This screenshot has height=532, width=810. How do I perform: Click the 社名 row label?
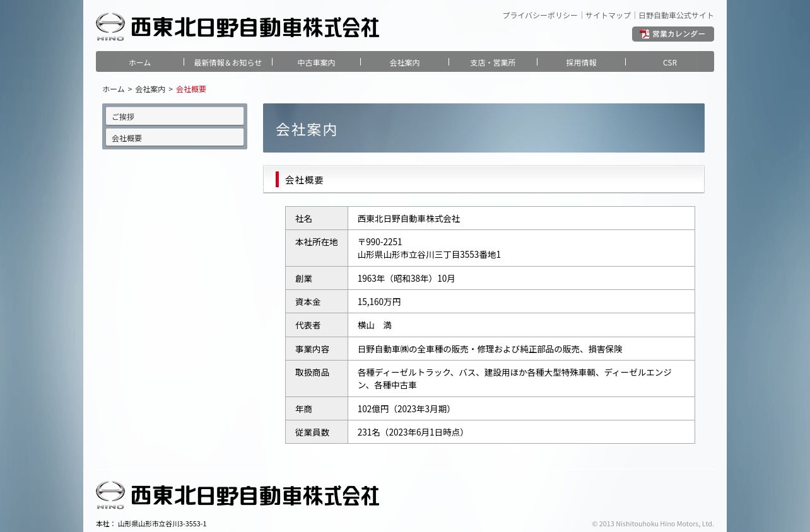(303, 218)
